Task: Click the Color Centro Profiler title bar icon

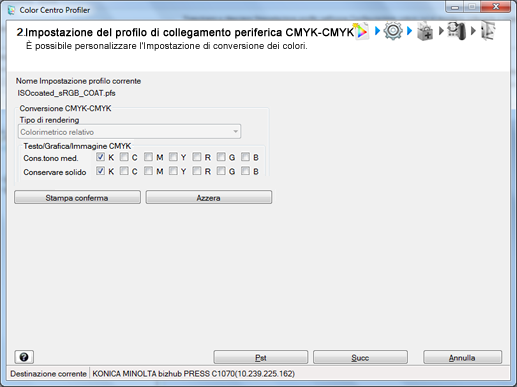Action: tap(12, 10)
